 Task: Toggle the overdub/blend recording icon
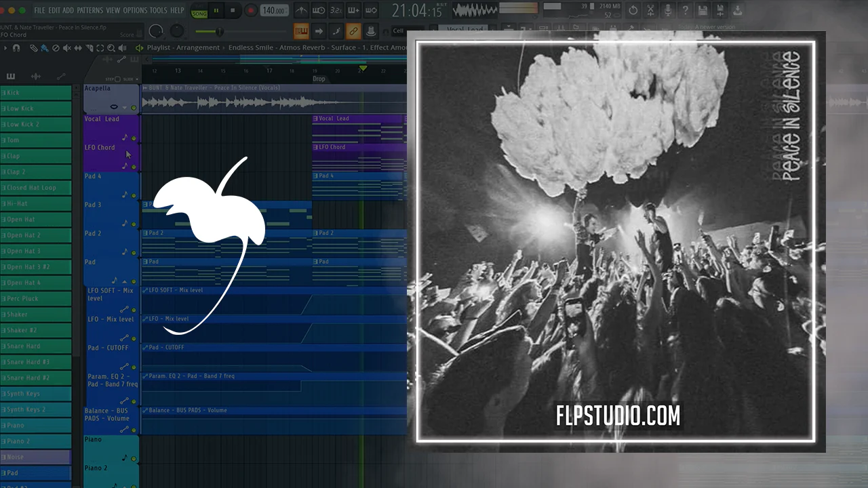tap(353, 11)
